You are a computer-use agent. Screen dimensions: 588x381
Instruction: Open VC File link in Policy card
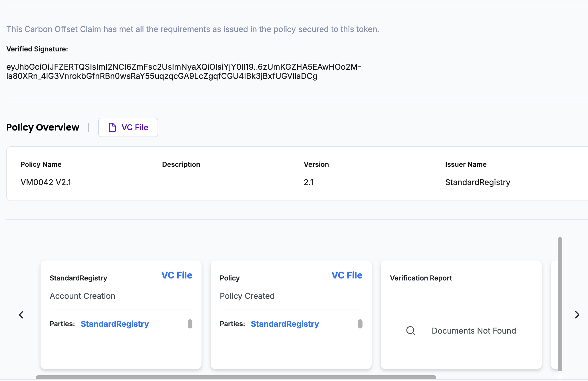click(x=347, y=275)
